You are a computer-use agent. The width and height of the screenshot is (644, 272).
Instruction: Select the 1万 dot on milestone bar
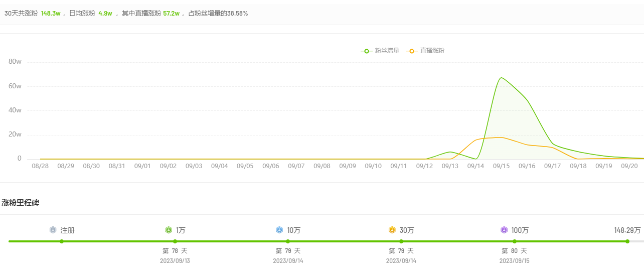click(x=175, y=241)
